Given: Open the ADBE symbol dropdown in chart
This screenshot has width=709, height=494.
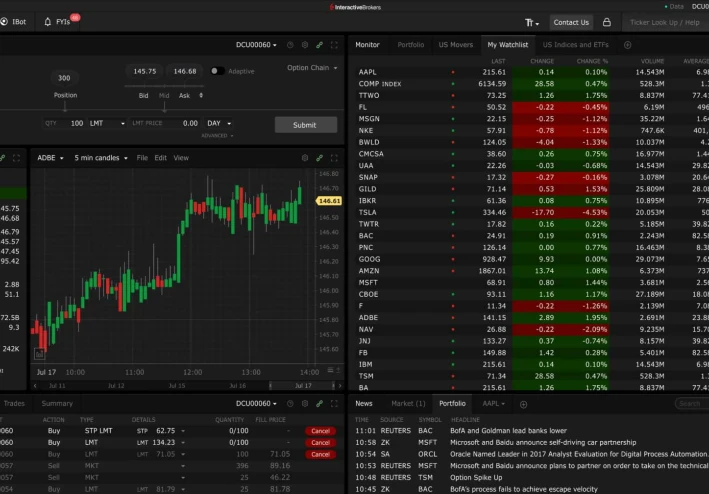Looking at the screenshot, I should point(50,158).
